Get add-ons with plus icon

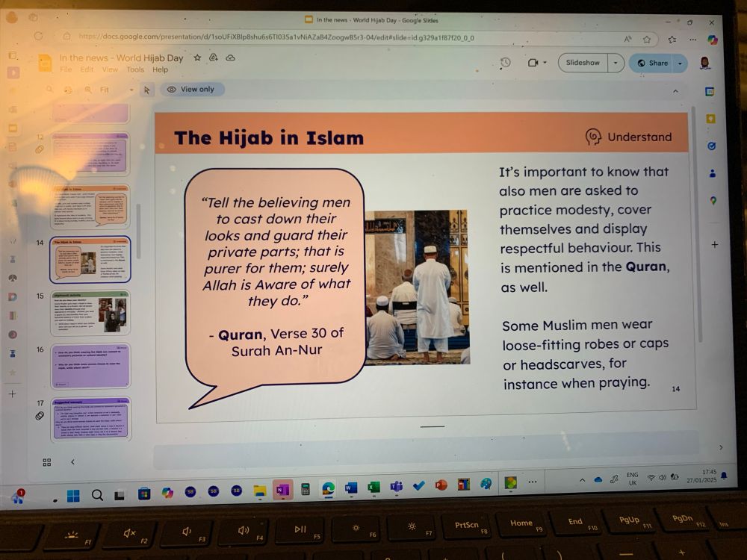pyautogui.click(x=715, y=245)
